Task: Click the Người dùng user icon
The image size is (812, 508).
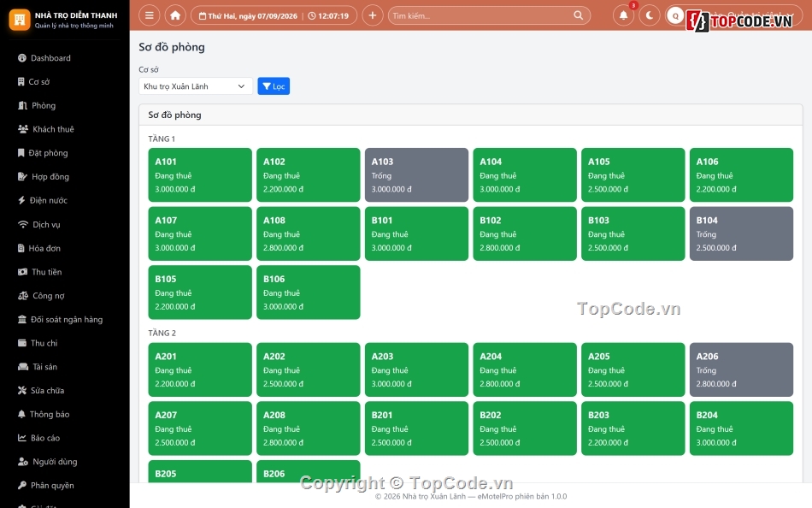Action: click(23, 462)
